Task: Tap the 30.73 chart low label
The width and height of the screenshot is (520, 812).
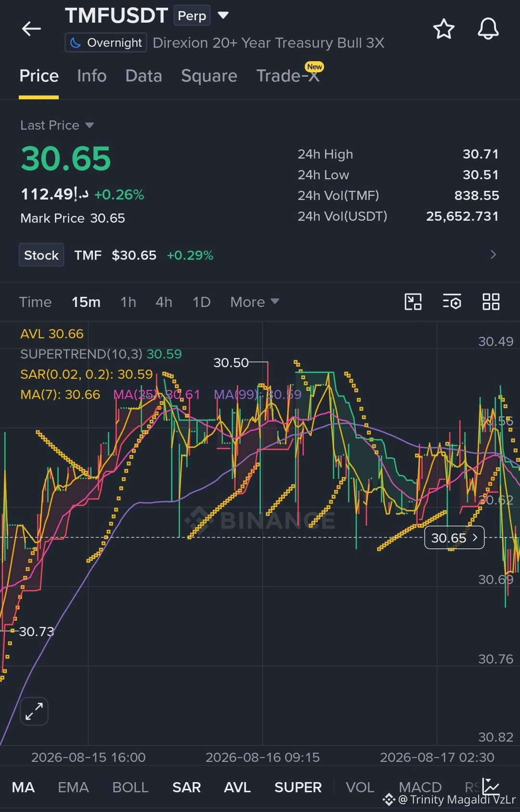Action: click(x=36, y=631)
